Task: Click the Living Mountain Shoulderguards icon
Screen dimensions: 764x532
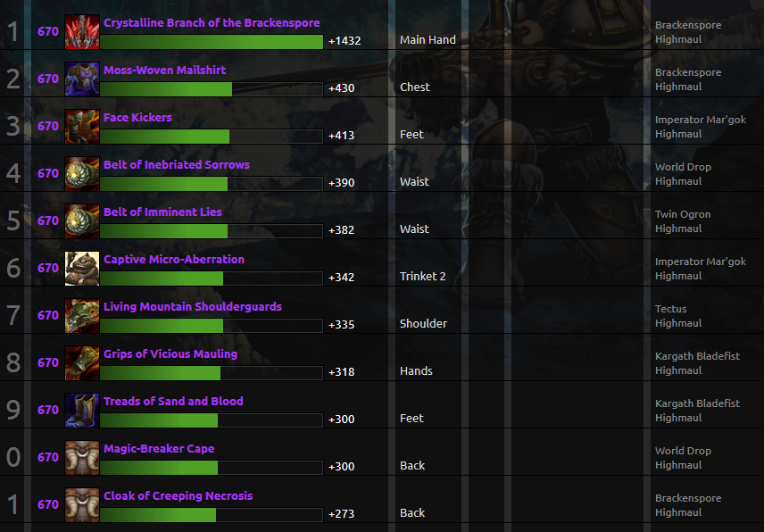Action: click(x=82, y=315)
